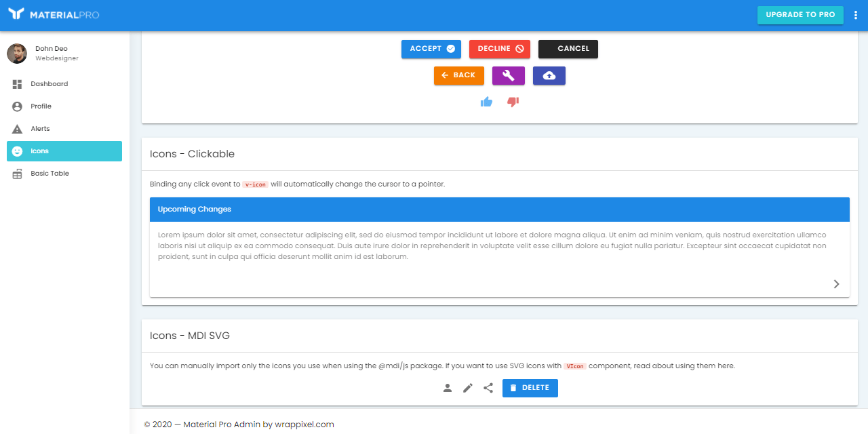Viewport: 868px width, 434px height.
Task: Select the pencil edit icon
Action: pyautogui.click(x=467, y=387)
